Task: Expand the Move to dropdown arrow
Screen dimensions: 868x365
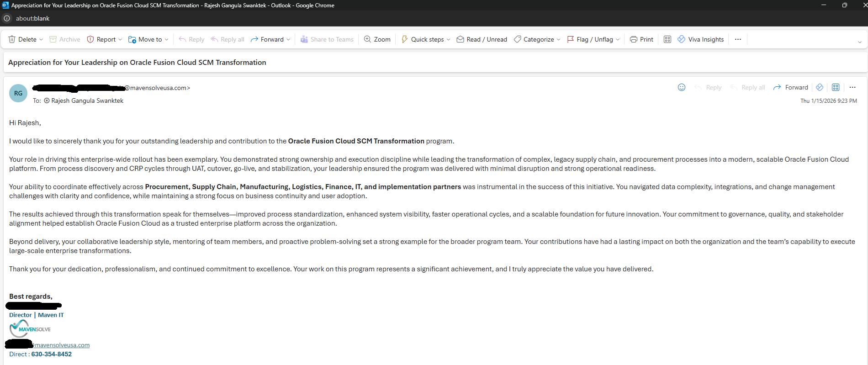Action: pos(167,39)
